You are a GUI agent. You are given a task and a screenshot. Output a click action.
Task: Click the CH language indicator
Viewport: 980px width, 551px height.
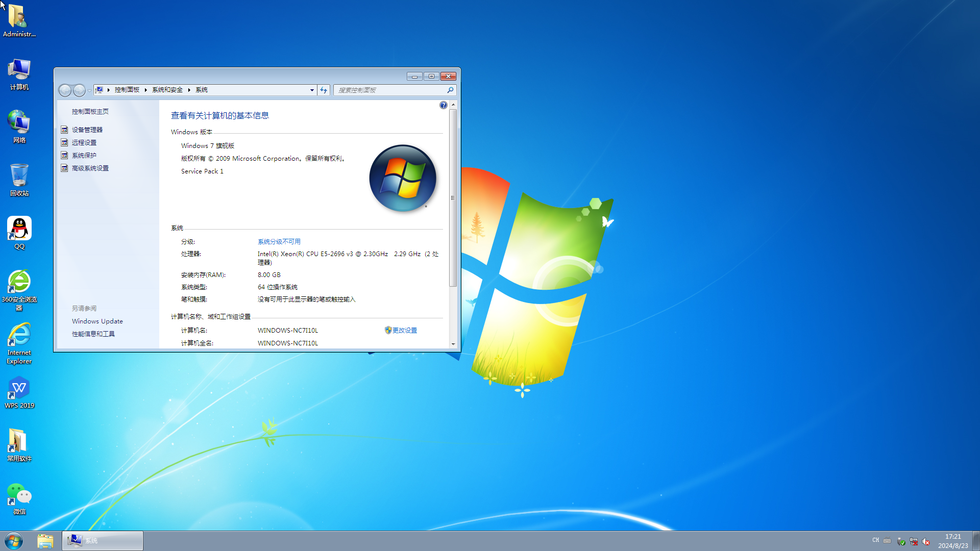[x=876, y=540]
